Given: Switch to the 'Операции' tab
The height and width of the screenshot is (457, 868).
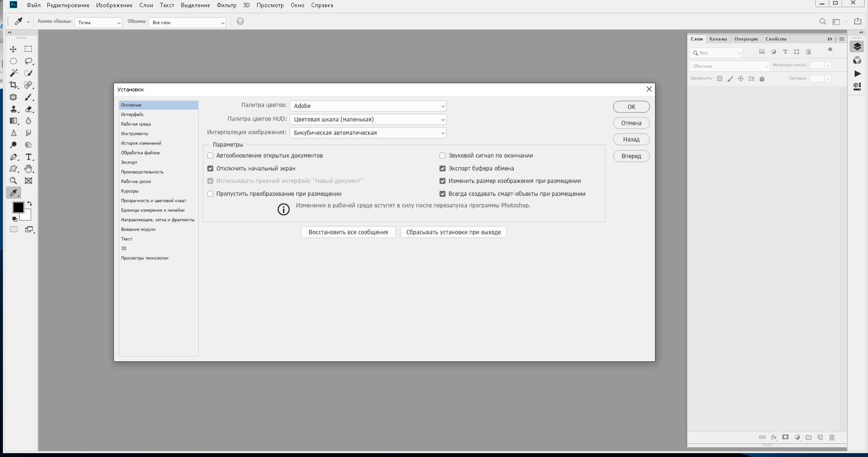Looking at the screenshot, I should (x=746, y=39).
